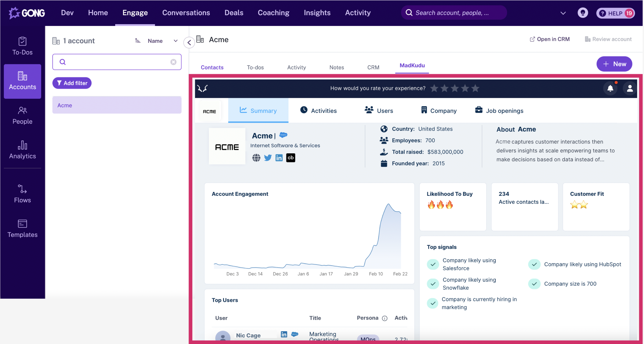Image resolution: width=644 pixels, height=344 pixels.
Task: Open the Conversations menu
Action: (x=186, y=13)
